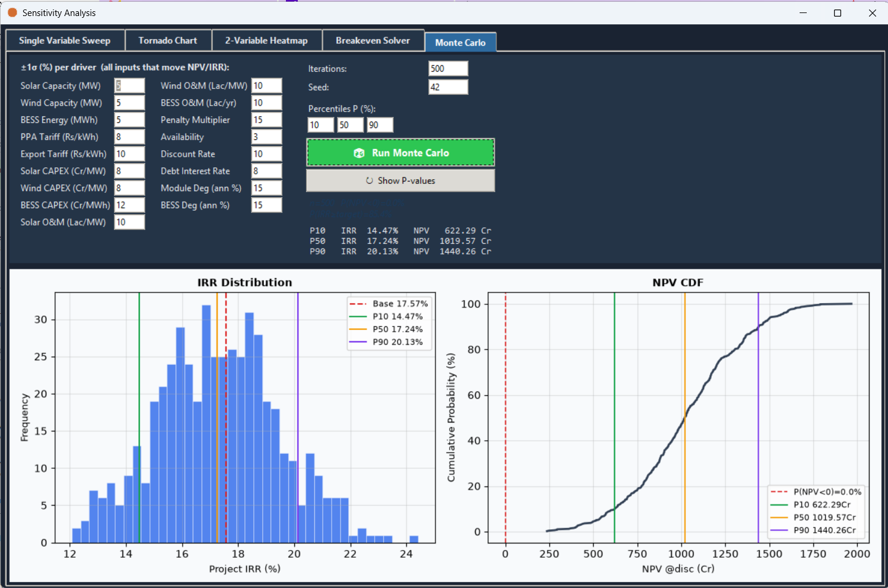Click the ±1σ (%) per driver heading
Screen dimensions: 888x588
tap(125, 67)
